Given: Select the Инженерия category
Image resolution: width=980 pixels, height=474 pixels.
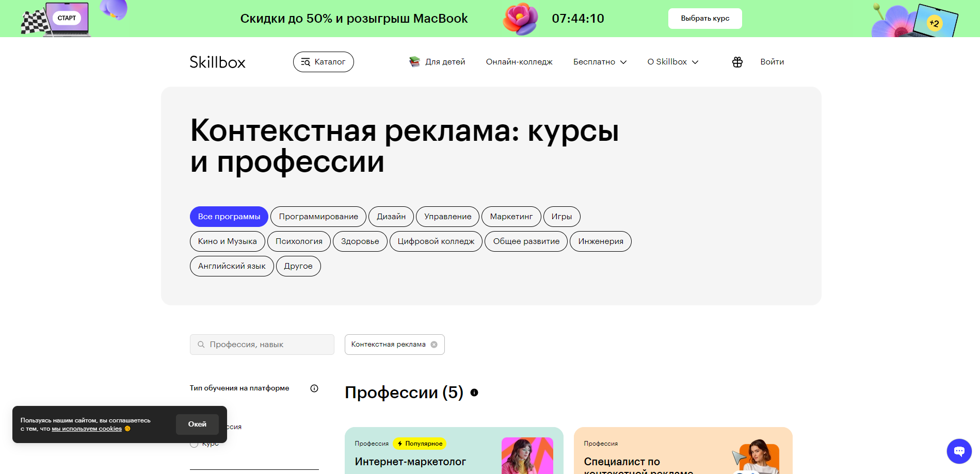Looking at the screenshot, I should [x=601, y=241].
